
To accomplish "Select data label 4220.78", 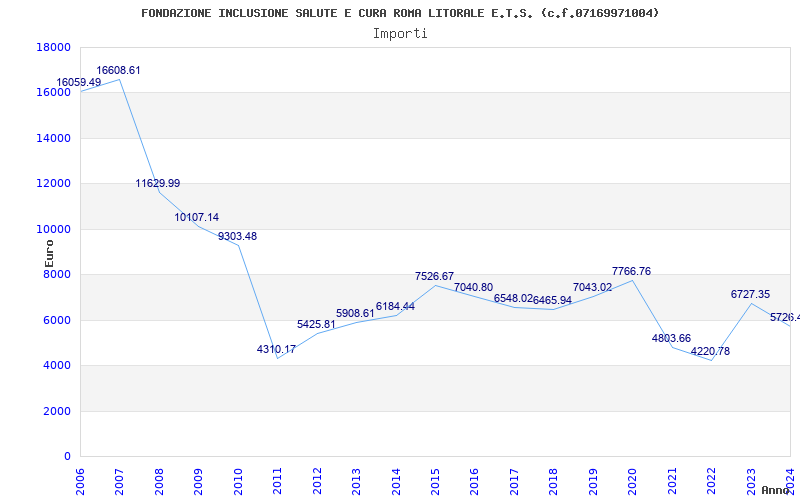I will 710,351.
